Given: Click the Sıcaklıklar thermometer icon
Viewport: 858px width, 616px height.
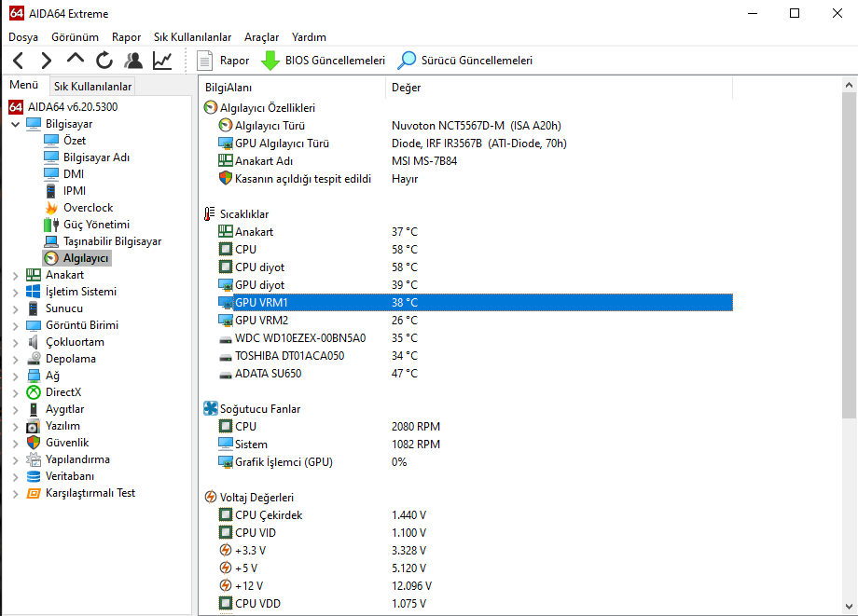Looking at the screenshot, I should pyautogui.click(x=210, y=213).
